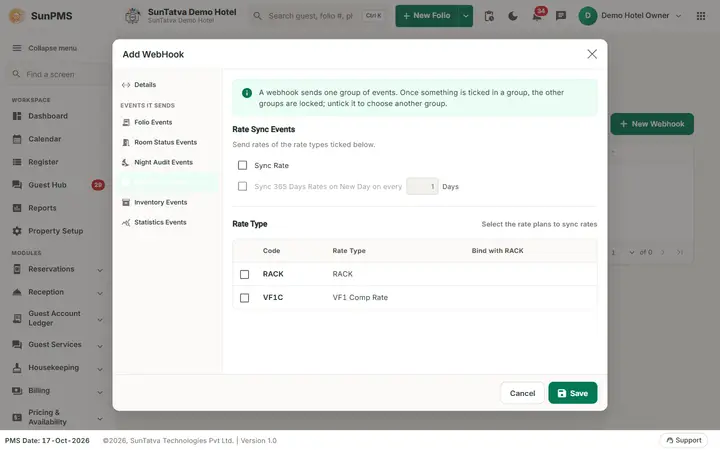This screenshot has height=450, width=720.
Task: Click the 'PMS Date: 17-Oct-2026' status text
Action: coord(47,440)
